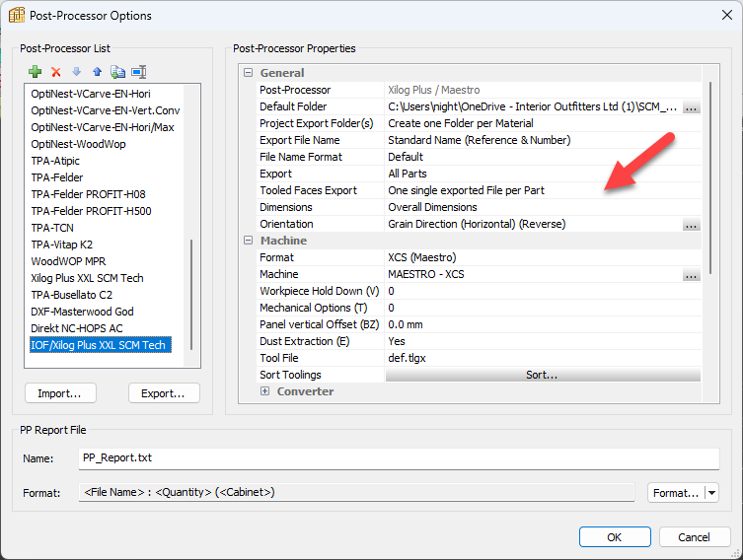Click the Import... button
This screenshot has height=560, width=743.
click(x=60, y=393)
